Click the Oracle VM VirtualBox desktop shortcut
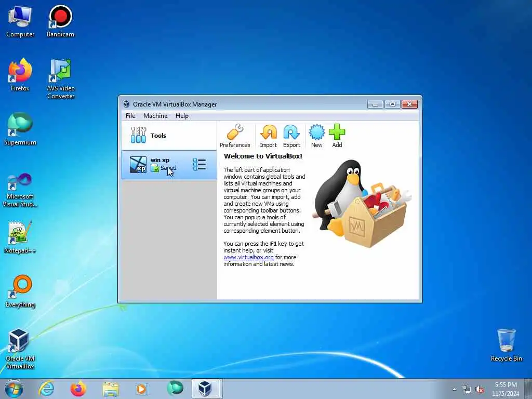532x399 pixels. pyautogui.click(x=20, y=349)
